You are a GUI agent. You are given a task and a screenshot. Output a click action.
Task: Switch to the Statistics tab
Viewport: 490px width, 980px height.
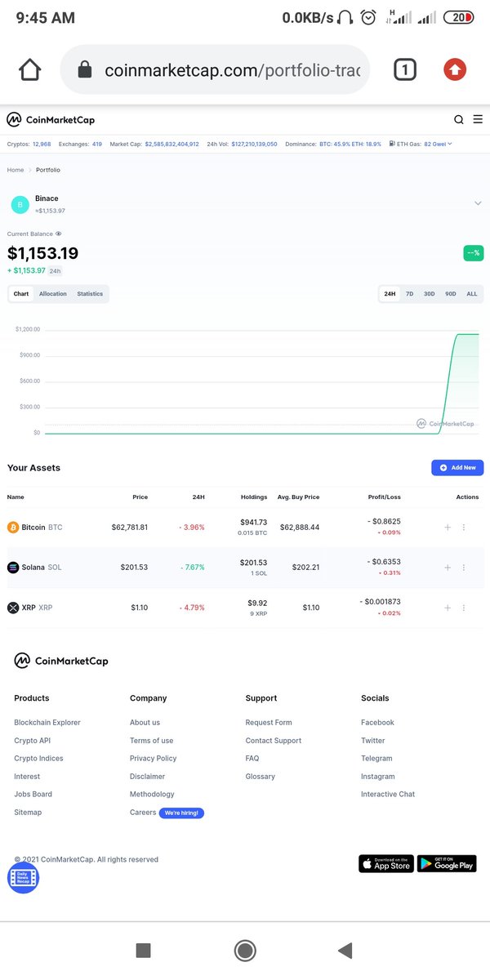(x=90, y=294)
